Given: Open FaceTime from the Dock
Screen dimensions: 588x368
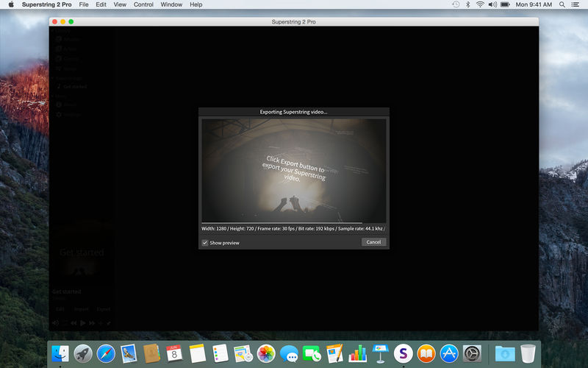Looking at the screenshot, I should pyautogui.click(x=312, y=353).
